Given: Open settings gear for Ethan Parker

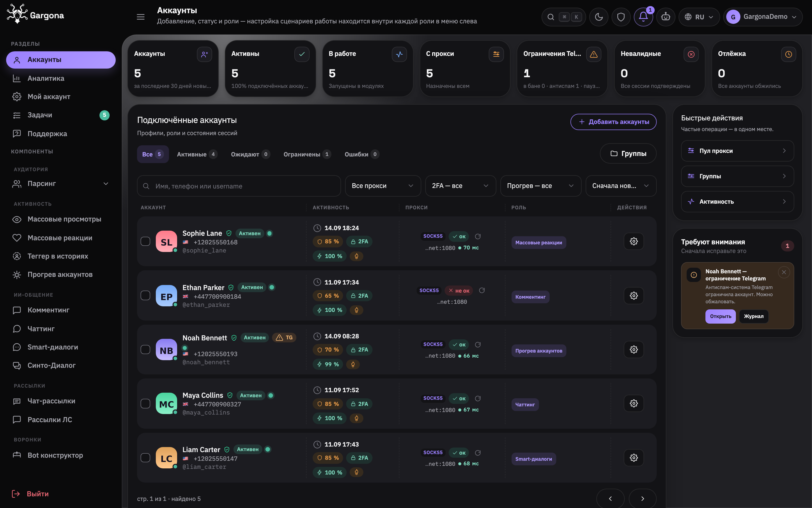Looking at the screenshot, I should point(634,296).
